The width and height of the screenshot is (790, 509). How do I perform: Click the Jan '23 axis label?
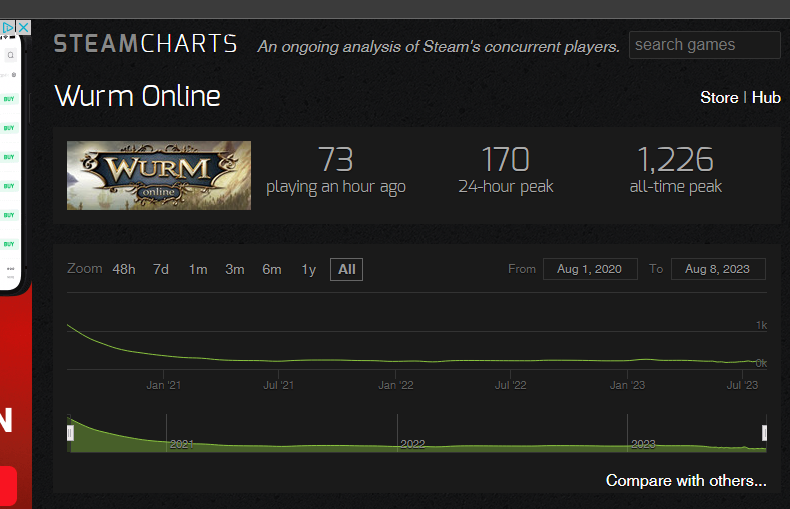click(627, 386)
